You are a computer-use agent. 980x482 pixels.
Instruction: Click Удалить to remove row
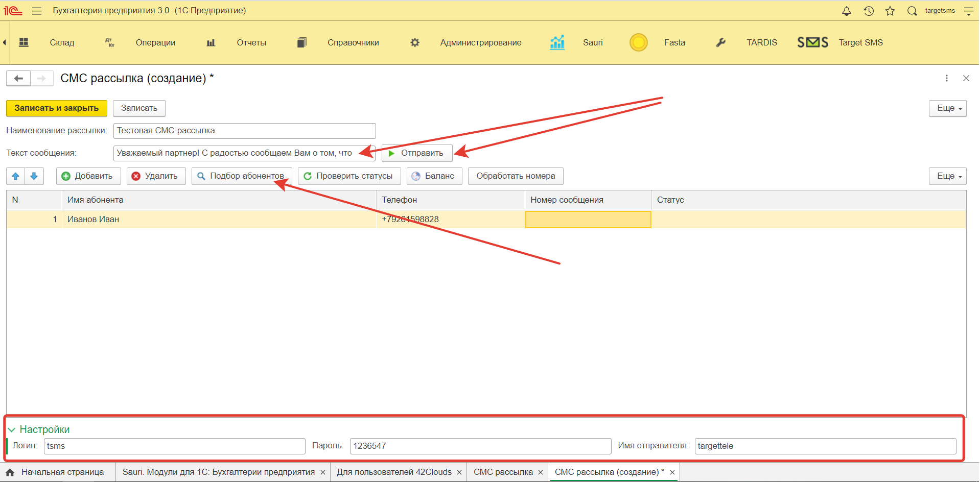[x=156, y=176]
